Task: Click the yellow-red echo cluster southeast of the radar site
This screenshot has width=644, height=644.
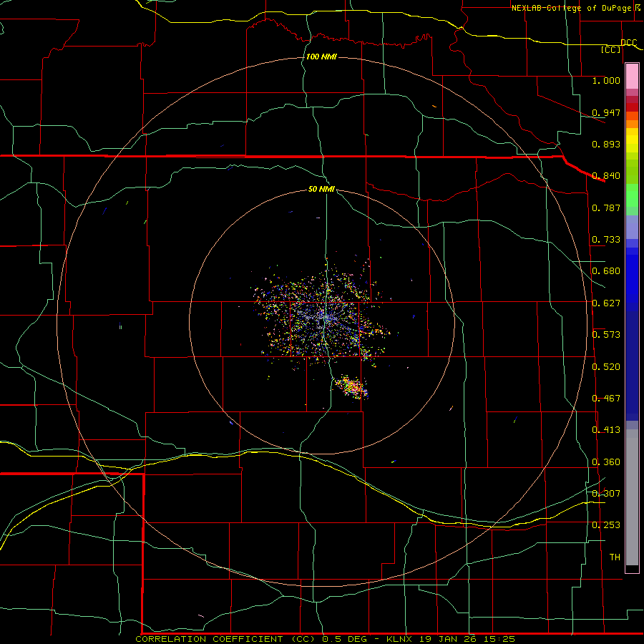Action: [x=351, y=387]
